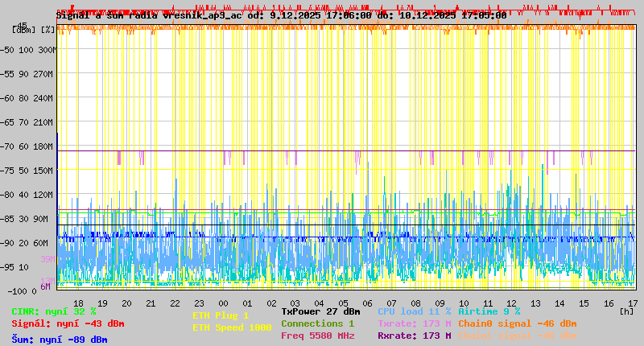Click hour label '15' on the time axis
This screenshot has height=346, width=644.
click(584, 303)
